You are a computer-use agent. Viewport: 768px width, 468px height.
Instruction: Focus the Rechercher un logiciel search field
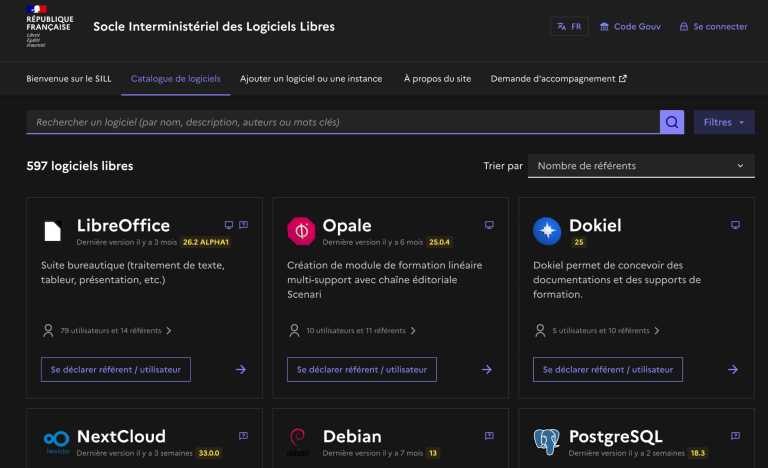342,122
